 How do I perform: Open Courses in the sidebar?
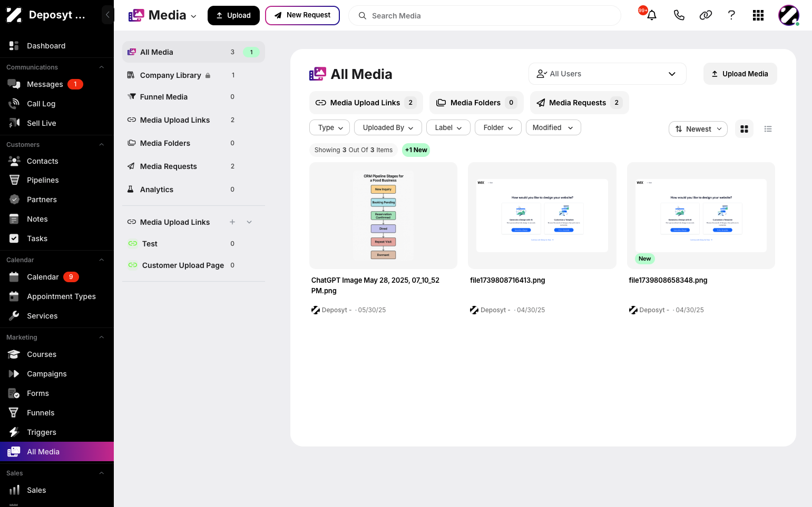[57, 354]
